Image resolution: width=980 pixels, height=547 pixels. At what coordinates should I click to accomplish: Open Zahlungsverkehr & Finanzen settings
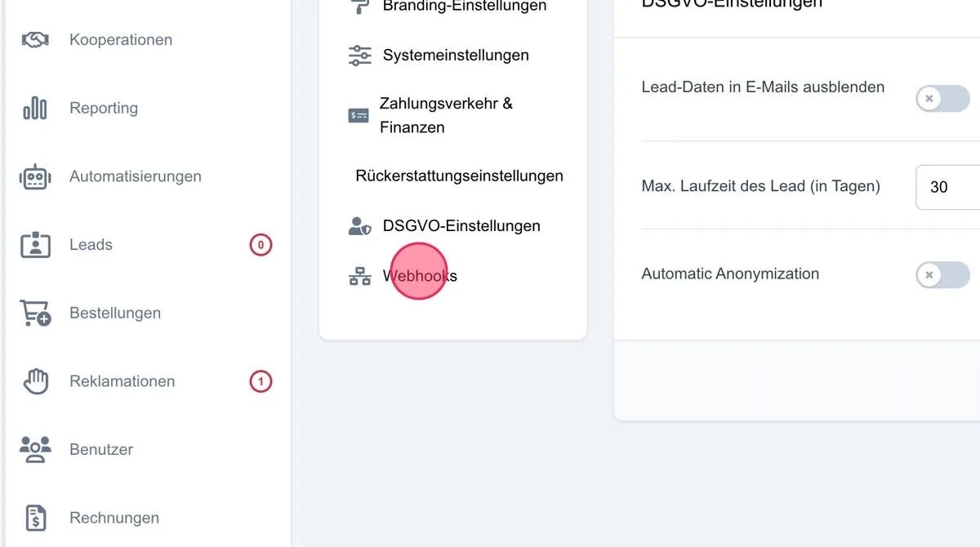click(446, 116)
